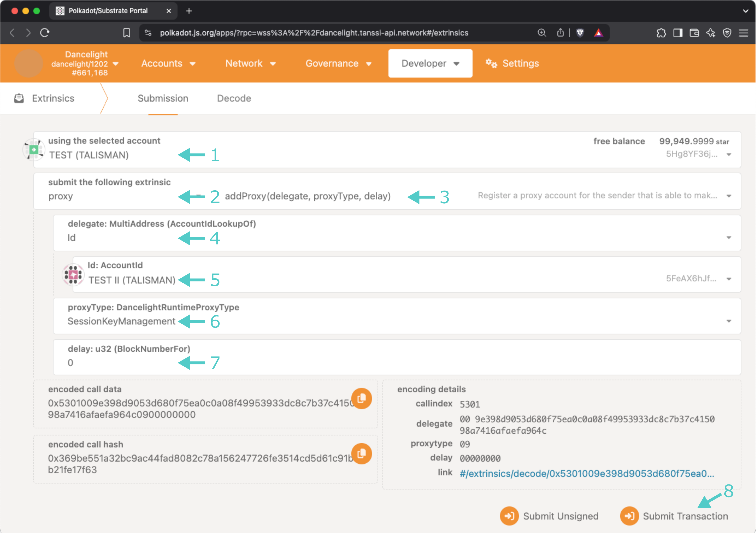Close the Polkadot/Substrate Portal tab
The image size is (756, 533).
click(169, 11)
